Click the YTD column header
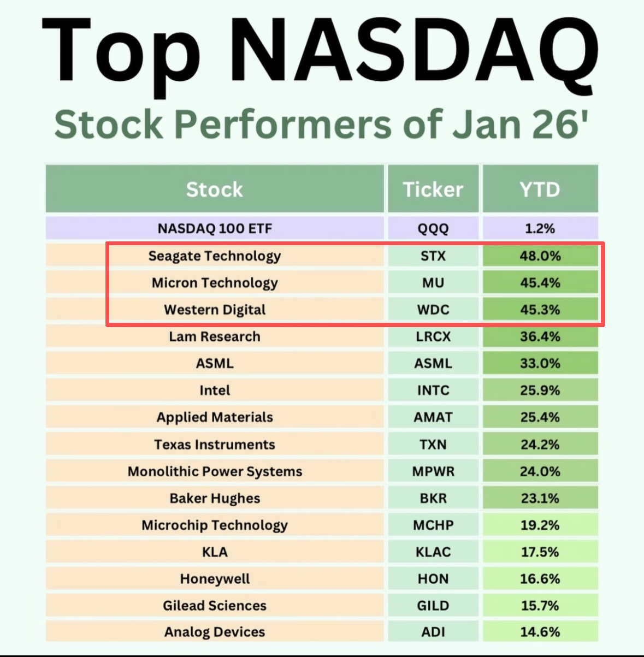This screenshot has height=657, width=644. (x=540, y=189)
